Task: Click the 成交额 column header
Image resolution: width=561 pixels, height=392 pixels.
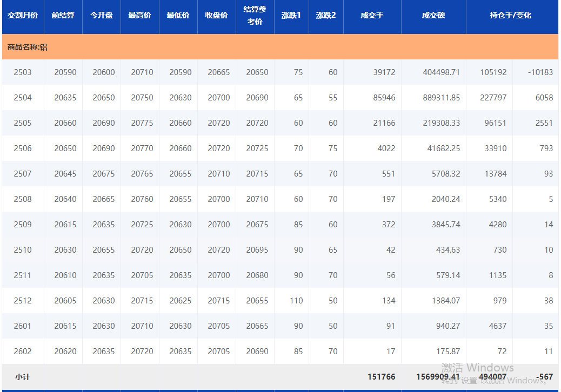Action: pos(433,16)
